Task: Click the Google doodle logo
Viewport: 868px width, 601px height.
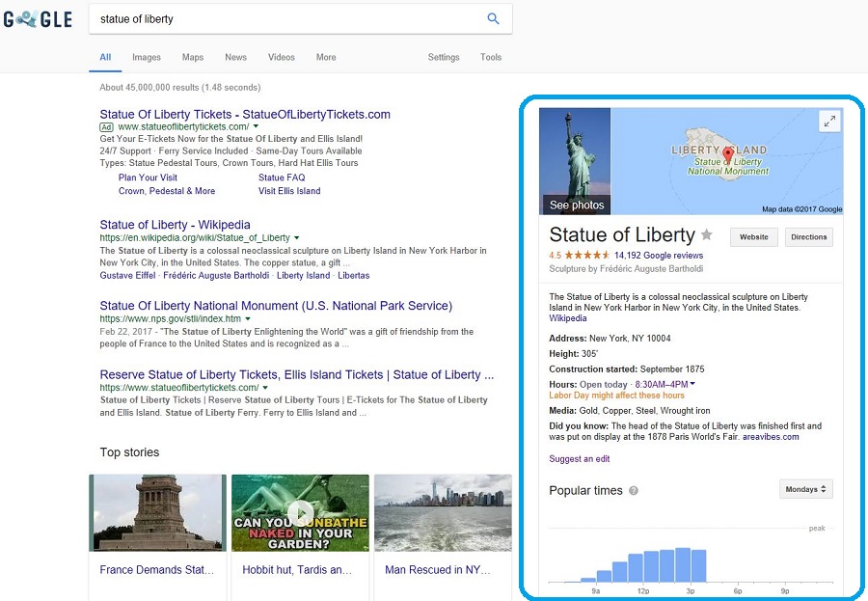Action: (x=38, y=19)
